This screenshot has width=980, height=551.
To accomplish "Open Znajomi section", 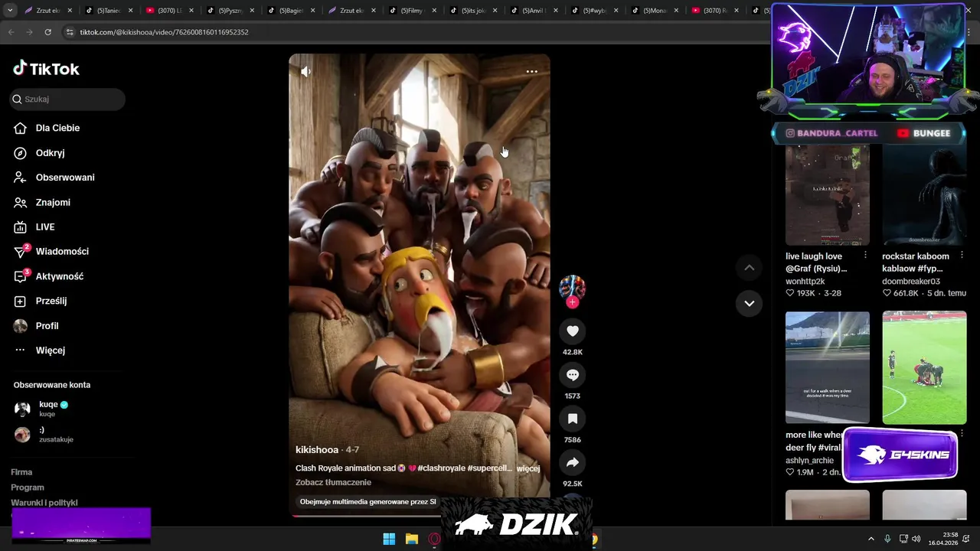I will [42, 203].
